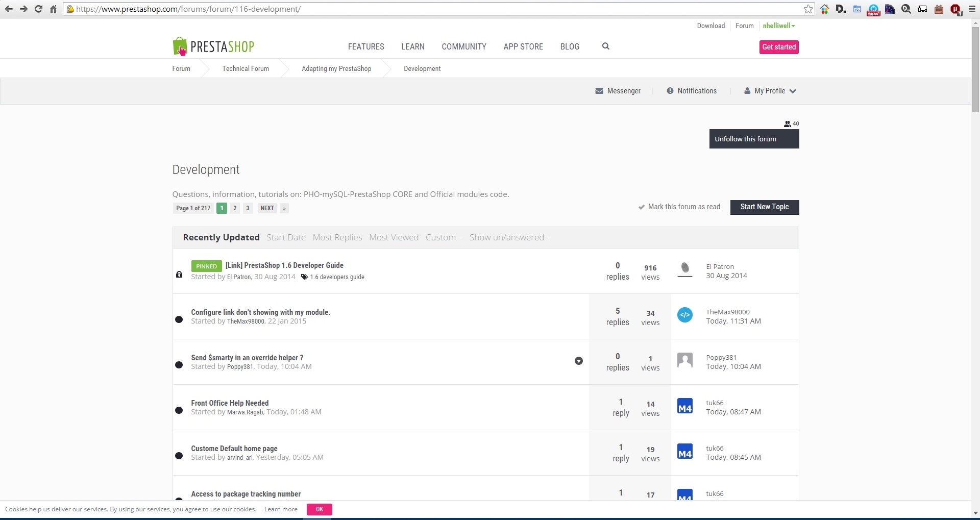Open the Chrome hamburger menu
This screenshot has width=980, height=520.
coord(972,9)
